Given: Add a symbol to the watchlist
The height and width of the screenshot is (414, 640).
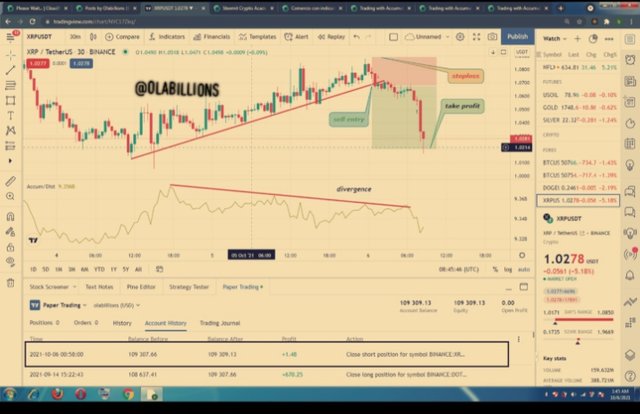Looking at the screenshot, I should 577,39.
